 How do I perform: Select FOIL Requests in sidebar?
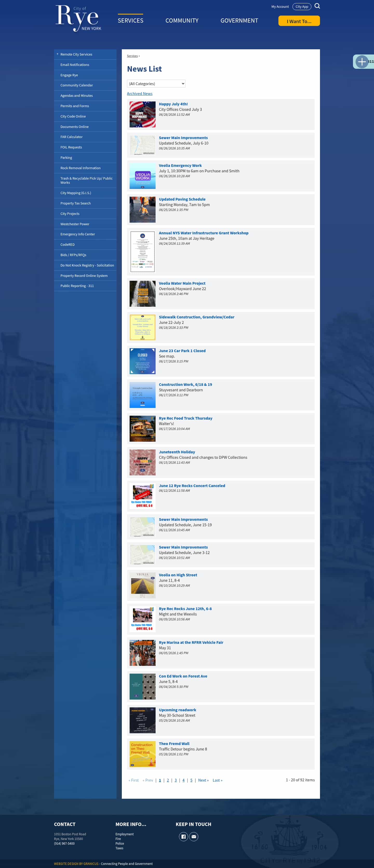click(x=85, y=147)
